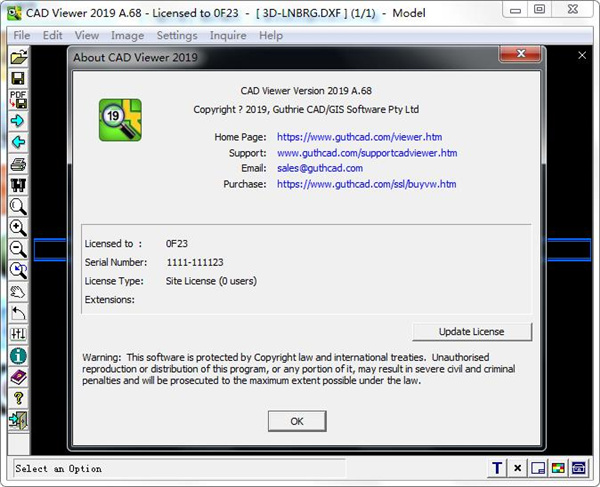Open the Purchase buyvw.htm link
600x487 pixels.
[367, 184]
